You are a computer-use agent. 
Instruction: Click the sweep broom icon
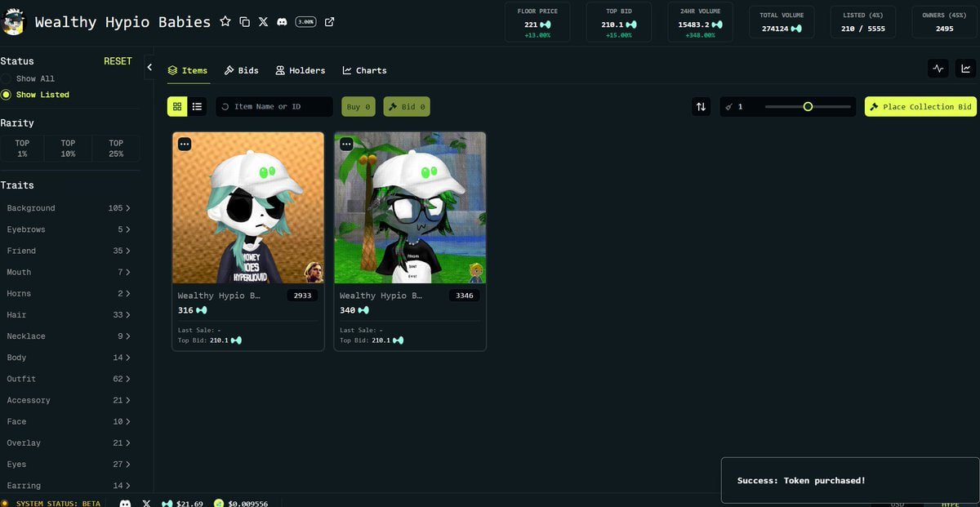tap(728, 107)
